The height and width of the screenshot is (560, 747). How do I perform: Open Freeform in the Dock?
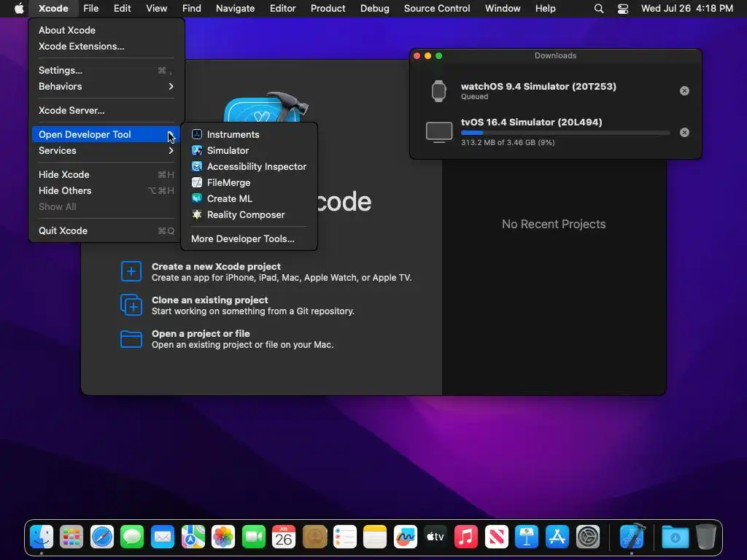(x=406, y=537)
